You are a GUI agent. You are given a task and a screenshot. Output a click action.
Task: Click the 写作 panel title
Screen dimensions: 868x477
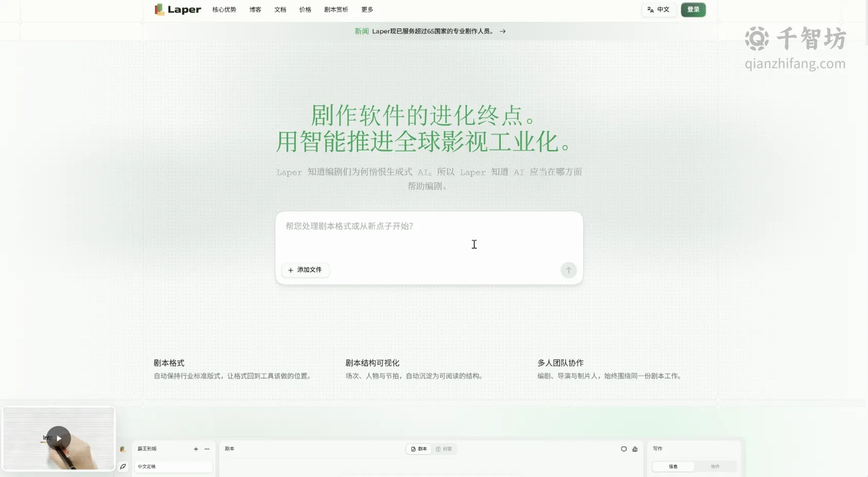657,449
